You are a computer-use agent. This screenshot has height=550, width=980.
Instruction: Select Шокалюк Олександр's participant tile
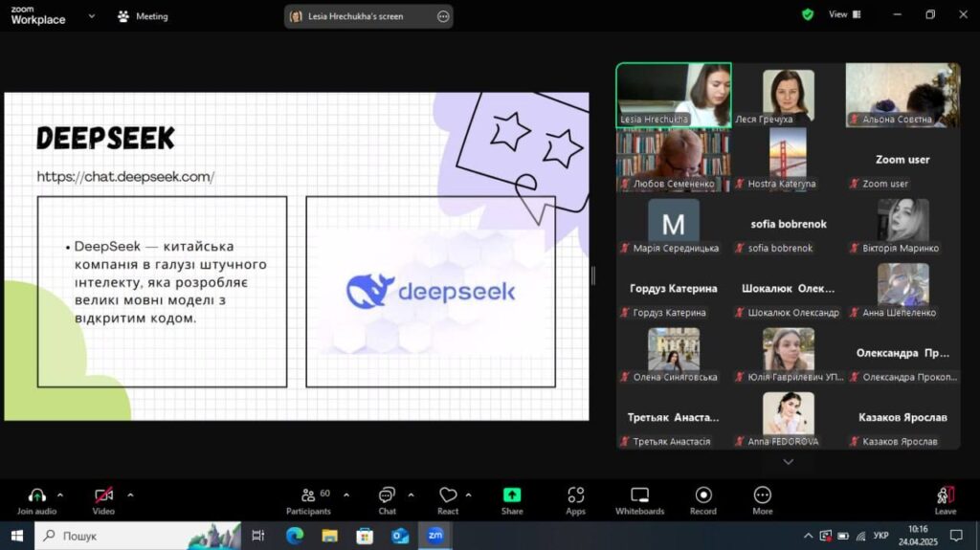click(x=789, y=289)
